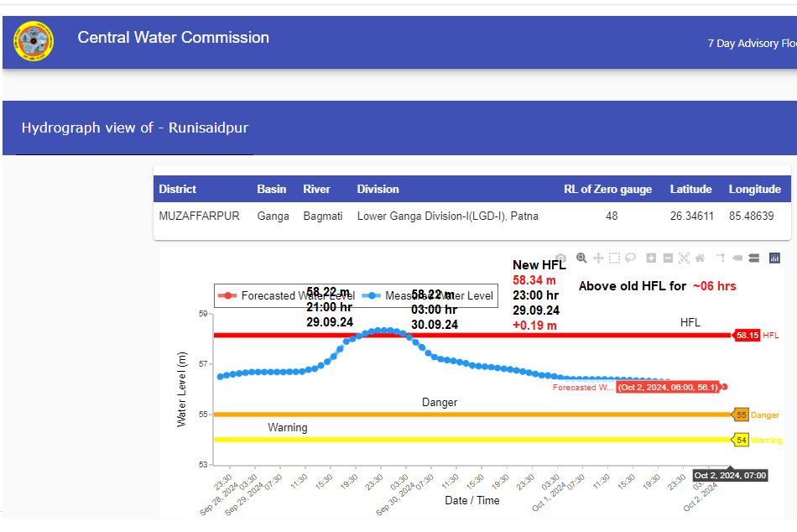The height and width of the screenshot is (532, 797).
Task: Click the Central Water Commission title
Action: (x=174, y=38)
